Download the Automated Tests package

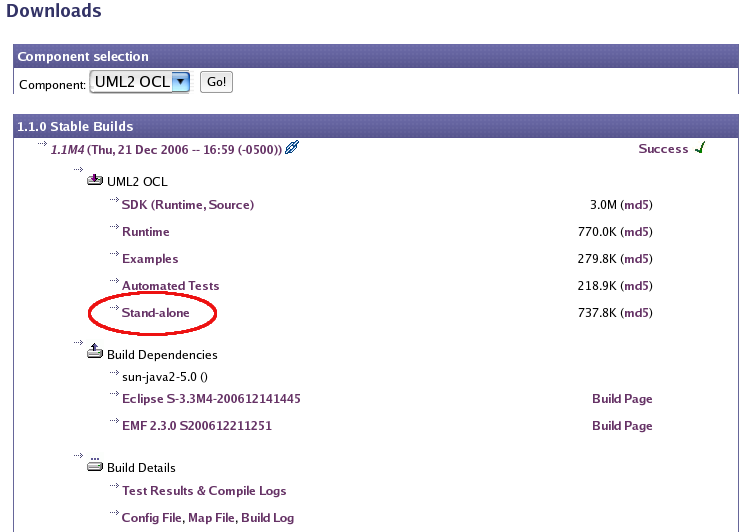point(171,286)
